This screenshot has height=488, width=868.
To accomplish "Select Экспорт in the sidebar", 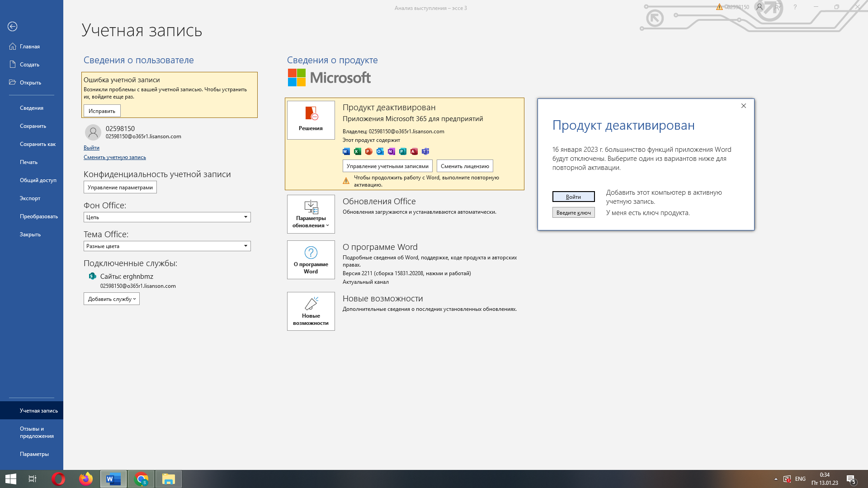I will (x=32, y=198).
